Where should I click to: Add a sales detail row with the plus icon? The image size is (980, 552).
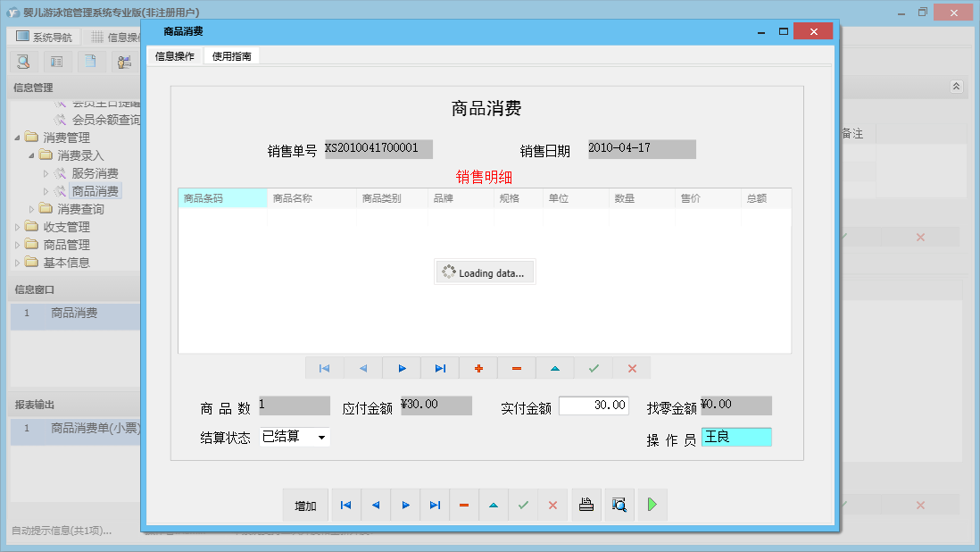(478, 367)
